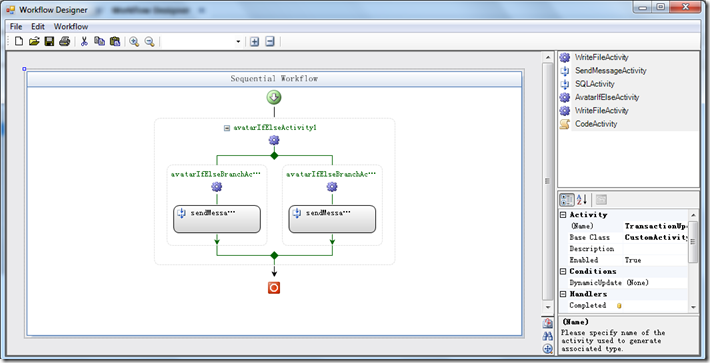Collapse avatarIfElseActivity1 box

227,128
